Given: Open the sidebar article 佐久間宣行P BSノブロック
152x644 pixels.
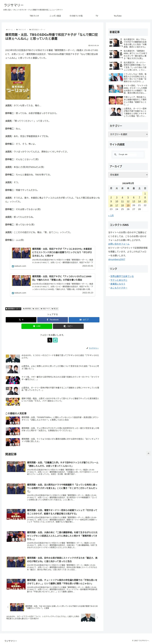Looking at the screenshot, I should (x=128, y=43).
